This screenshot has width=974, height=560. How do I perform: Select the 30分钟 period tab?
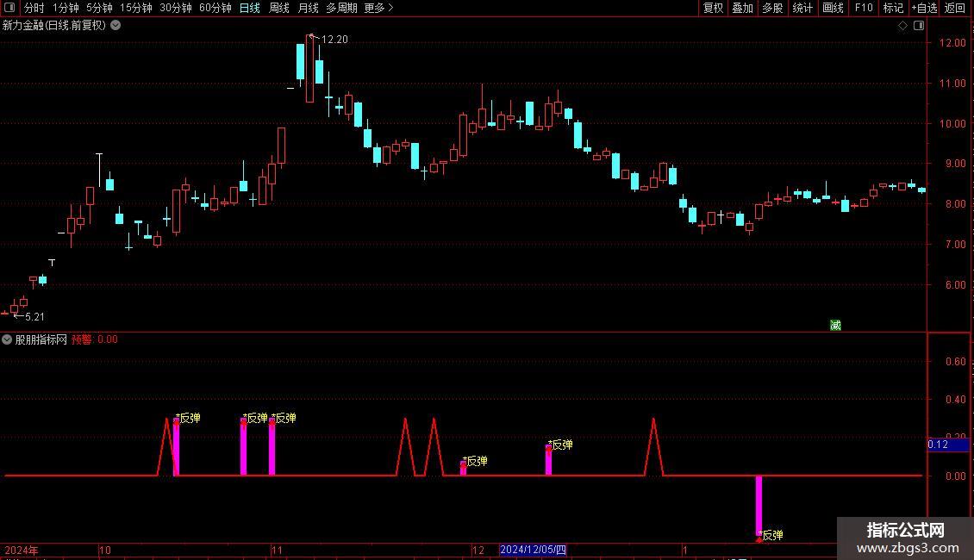tap(176, 8)
